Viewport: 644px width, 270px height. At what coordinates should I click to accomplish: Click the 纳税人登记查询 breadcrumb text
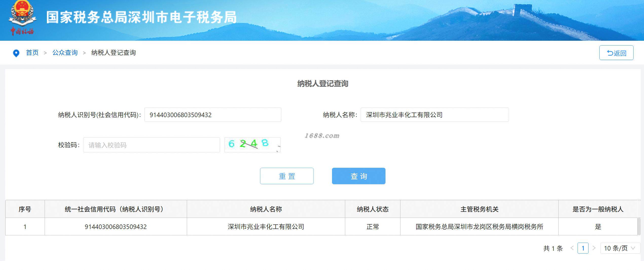[113, 53]
